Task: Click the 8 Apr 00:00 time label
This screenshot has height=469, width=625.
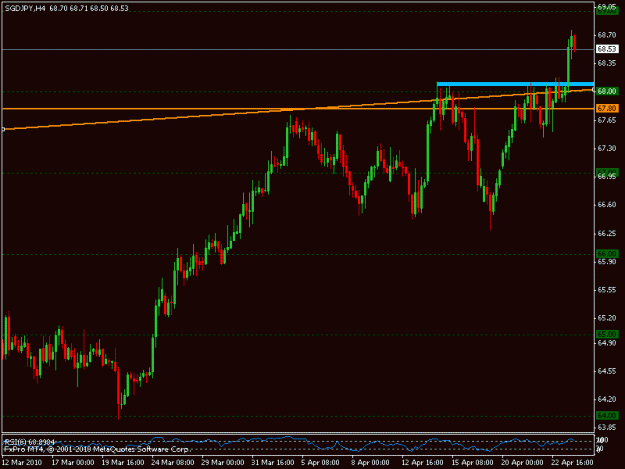Action: tap(370, 462)
